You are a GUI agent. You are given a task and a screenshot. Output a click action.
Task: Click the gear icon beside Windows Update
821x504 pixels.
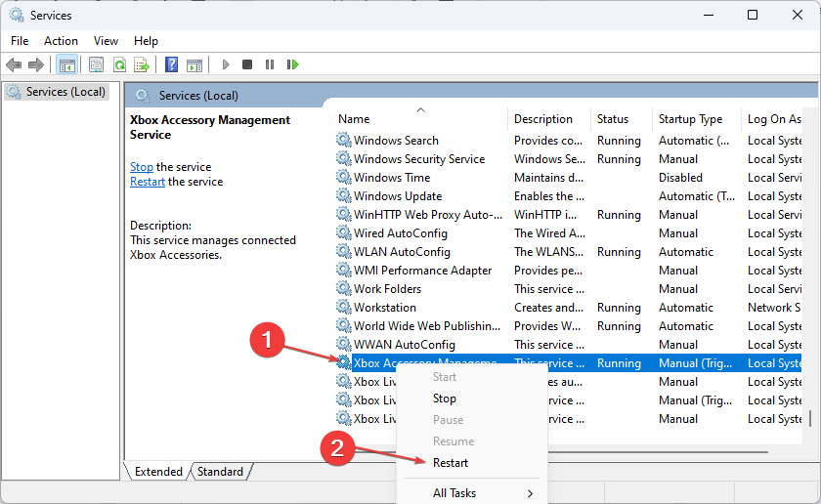[x=343, y=195]
